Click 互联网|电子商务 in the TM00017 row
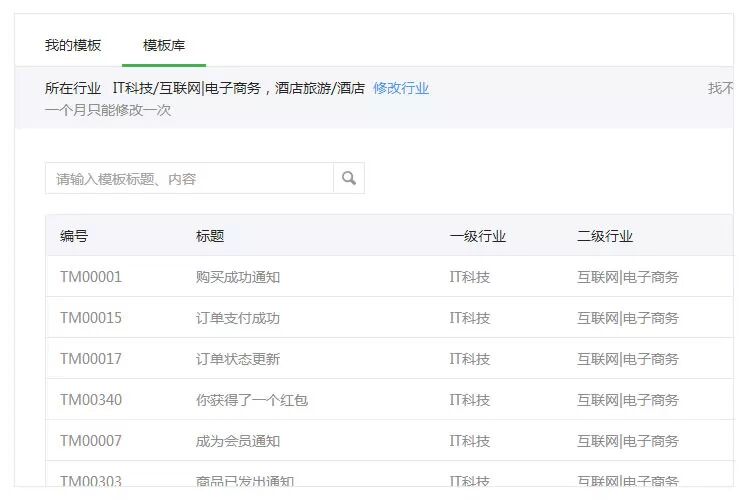The width and height of the screenshot is (750, 500). (628, 359)
